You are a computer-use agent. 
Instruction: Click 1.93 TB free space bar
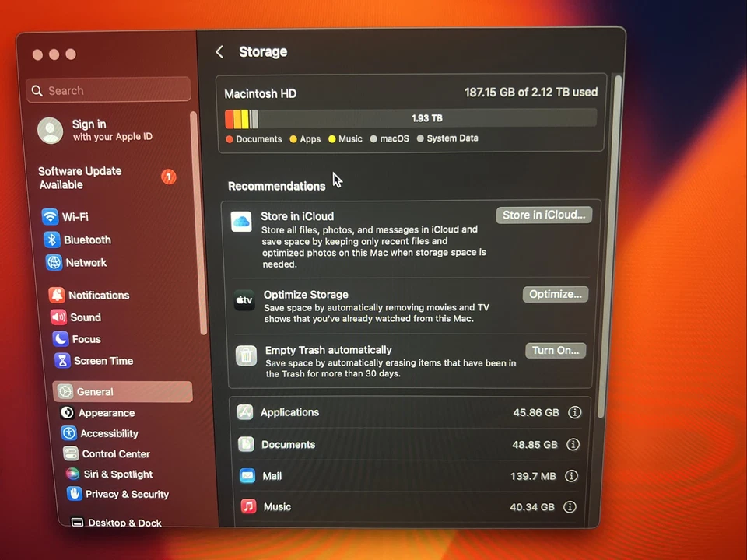[x=427, y=118]
